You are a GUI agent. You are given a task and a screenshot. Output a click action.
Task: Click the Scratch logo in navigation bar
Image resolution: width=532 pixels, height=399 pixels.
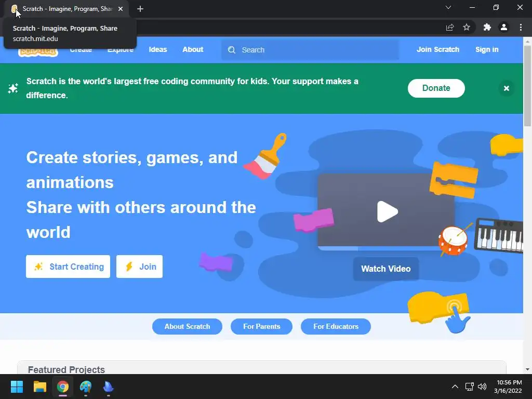tap(38, 52)
